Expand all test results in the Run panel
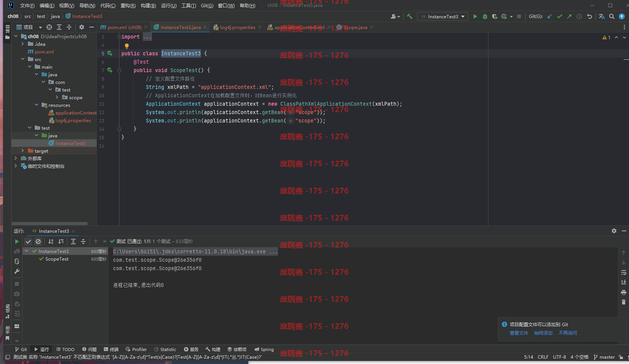Screen dimensions: 629x364 point(73,242)
